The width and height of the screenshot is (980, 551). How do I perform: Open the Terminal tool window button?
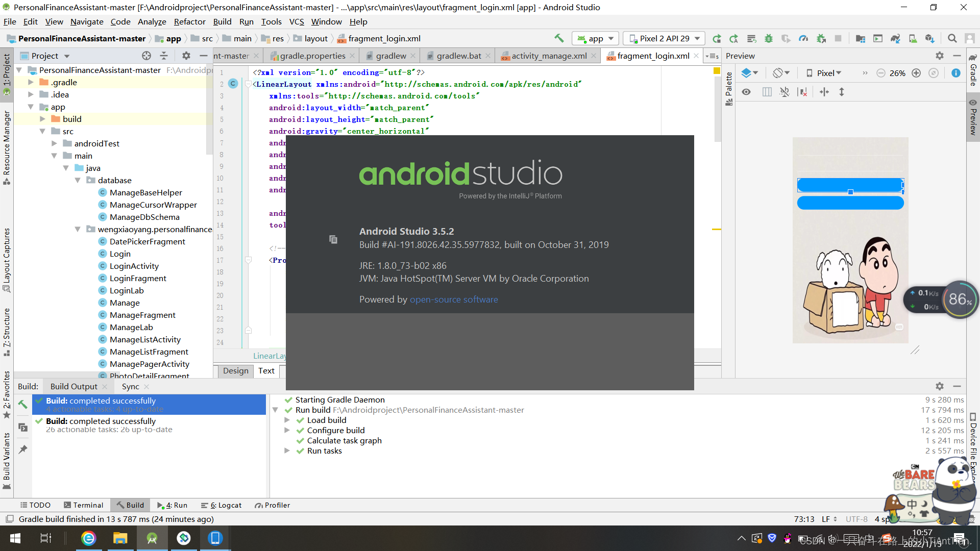pos(83,505)
